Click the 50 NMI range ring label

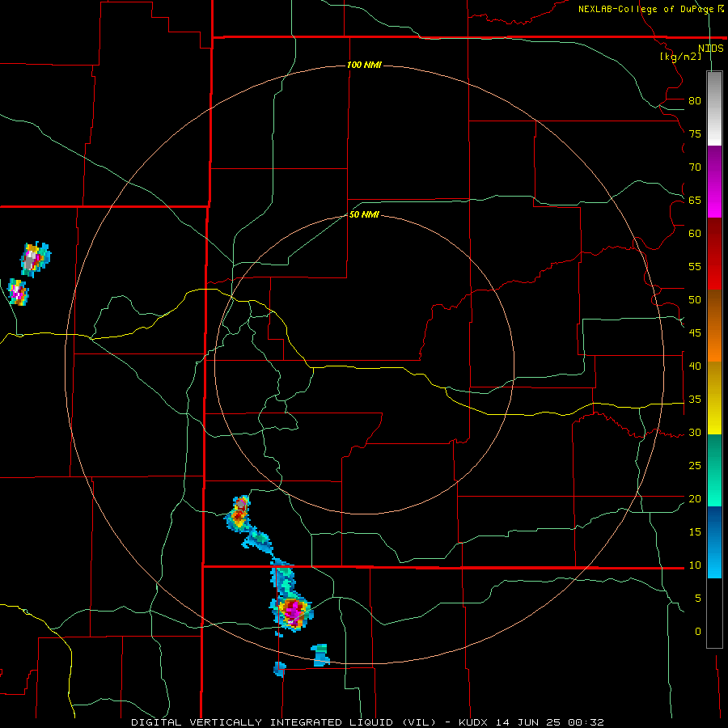364,214
